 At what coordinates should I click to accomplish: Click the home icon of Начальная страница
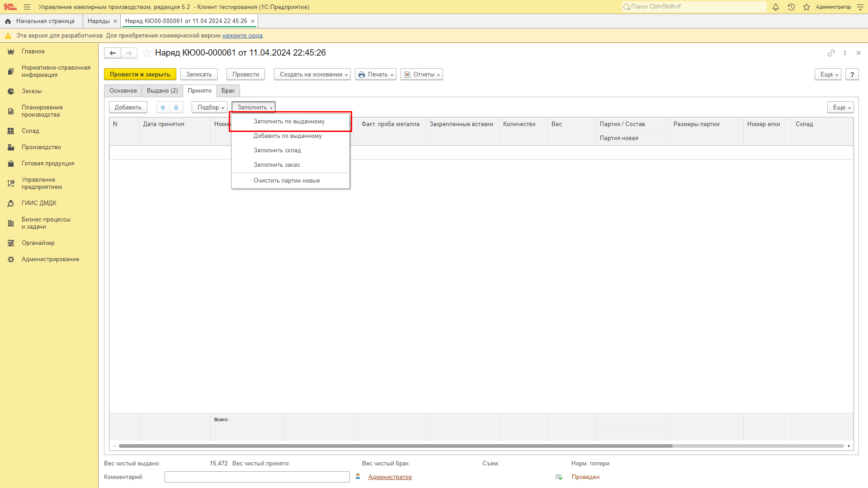8,21
